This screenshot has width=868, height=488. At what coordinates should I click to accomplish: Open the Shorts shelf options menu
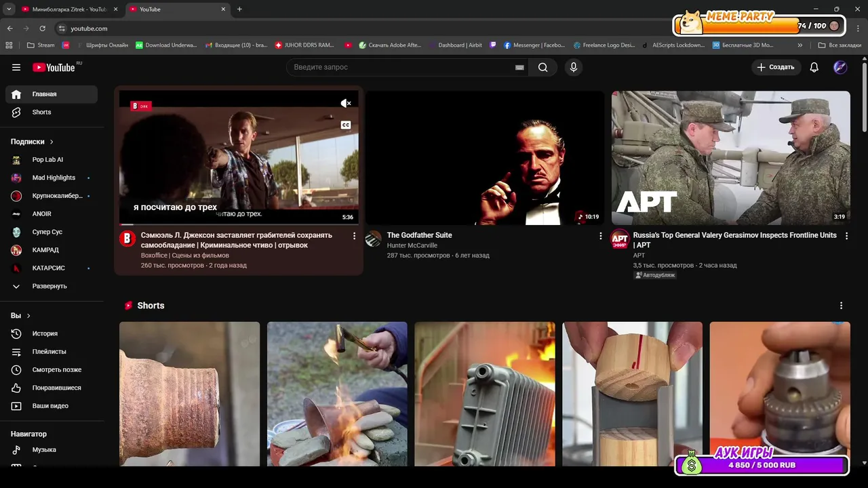click(x=841, y=306)
